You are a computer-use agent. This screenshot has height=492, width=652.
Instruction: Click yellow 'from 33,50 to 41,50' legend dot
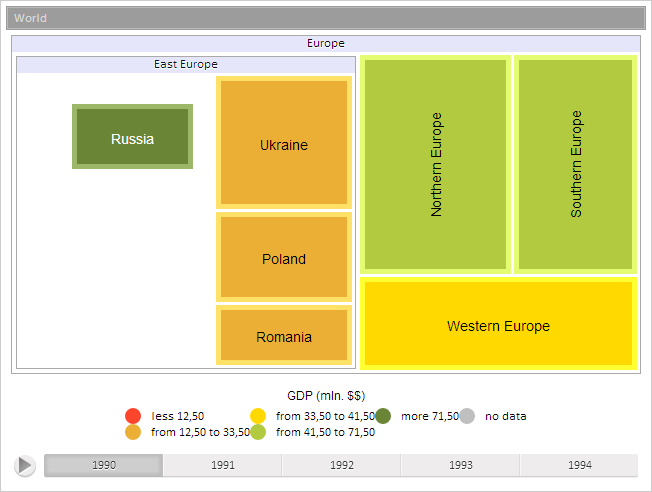[258, 416]
